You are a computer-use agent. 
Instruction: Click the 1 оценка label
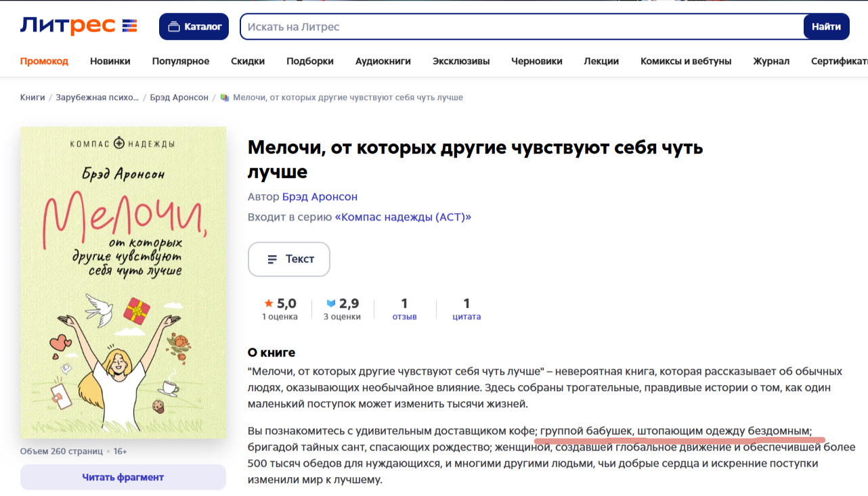[280, 317]
